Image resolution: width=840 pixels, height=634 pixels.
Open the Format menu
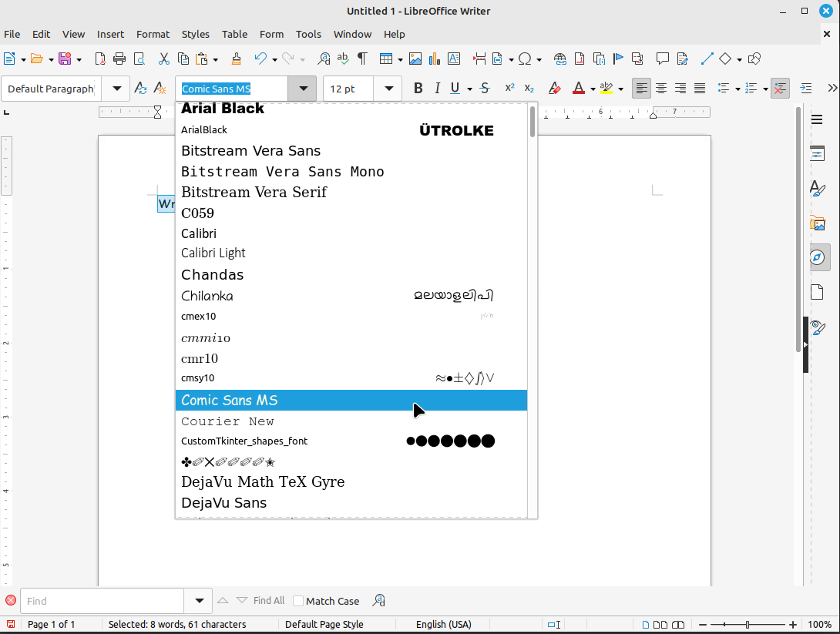tap(153, 34)
